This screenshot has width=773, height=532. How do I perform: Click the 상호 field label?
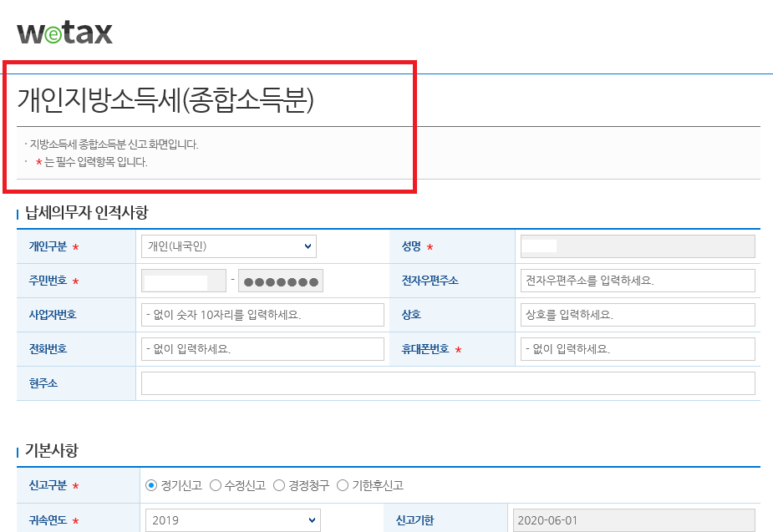point(411,315)
